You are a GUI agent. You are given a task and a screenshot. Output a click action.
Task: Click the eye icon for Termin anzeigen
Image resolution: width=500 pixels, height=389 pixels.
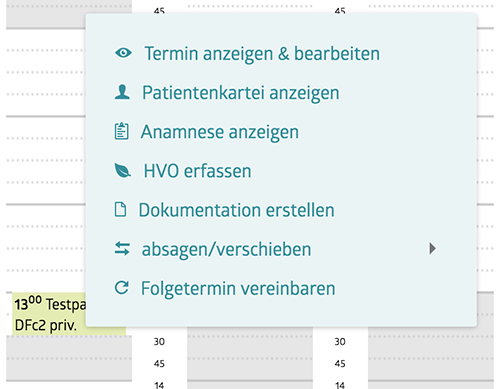pyautogui.click(x=123, y=53)
